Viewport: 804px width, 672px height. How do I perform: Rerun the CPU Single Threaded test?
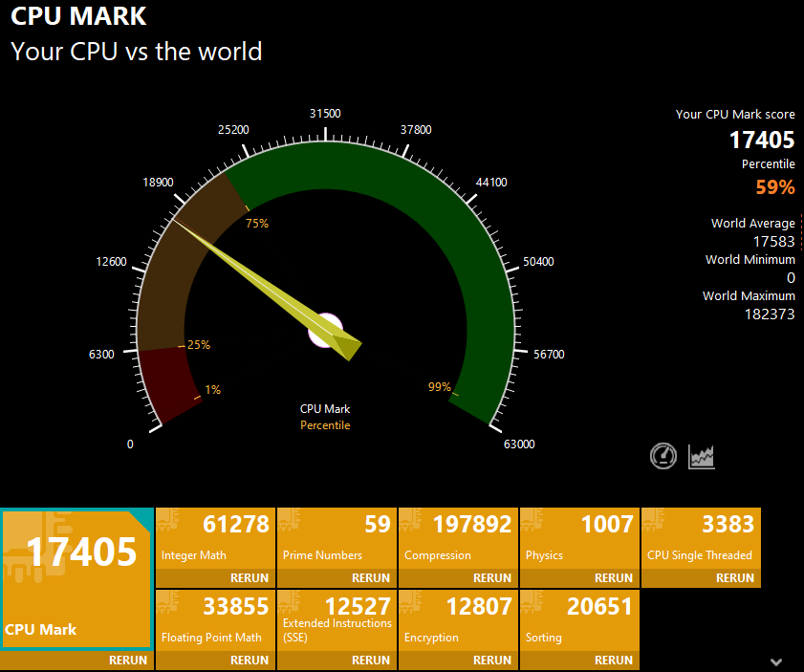coord(734,578)
